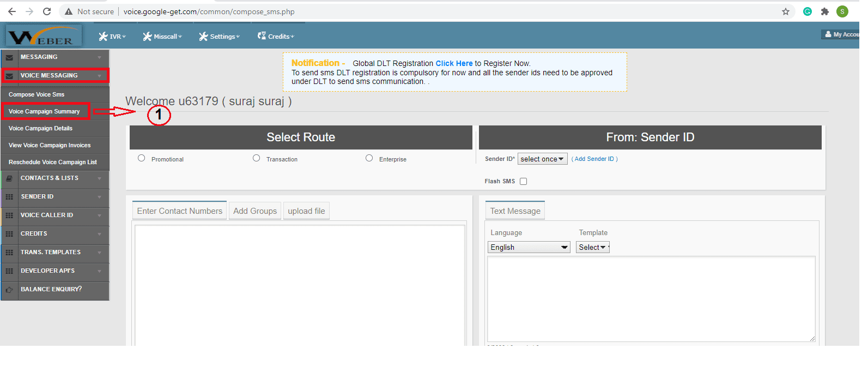Switch to the Add Groups tab
The image size is (868, 378).
click(x=255, y=211)
